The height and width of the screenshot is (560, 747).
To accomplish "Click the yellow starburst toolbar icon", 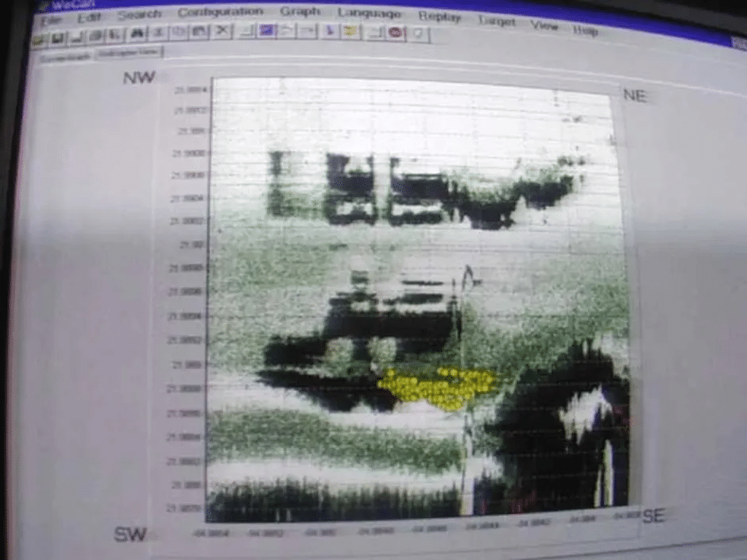I will 350,32.
